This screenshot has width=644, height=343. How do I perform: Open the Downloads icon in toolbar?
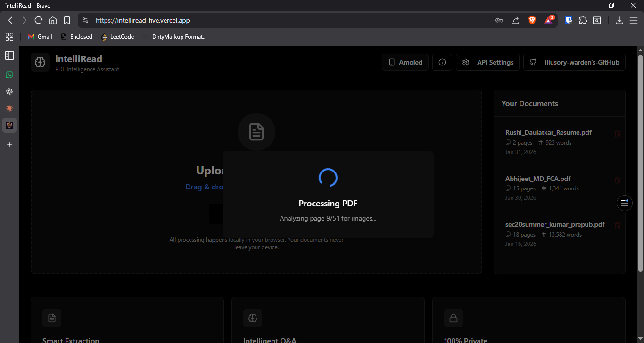coord(619,20)
